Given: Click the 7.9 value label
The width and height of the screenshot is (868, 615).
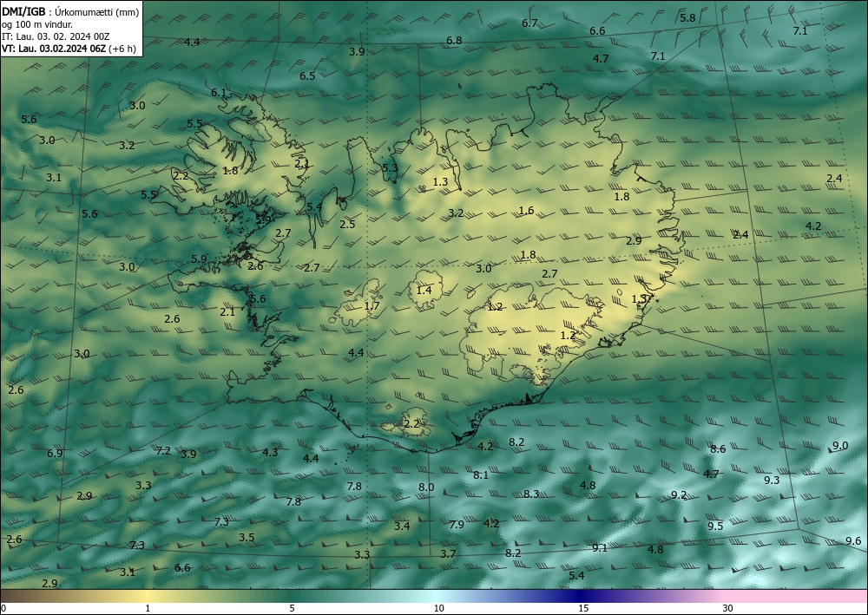Looking at the screenshot, I should pyautogui.click(x=457, y=524).
